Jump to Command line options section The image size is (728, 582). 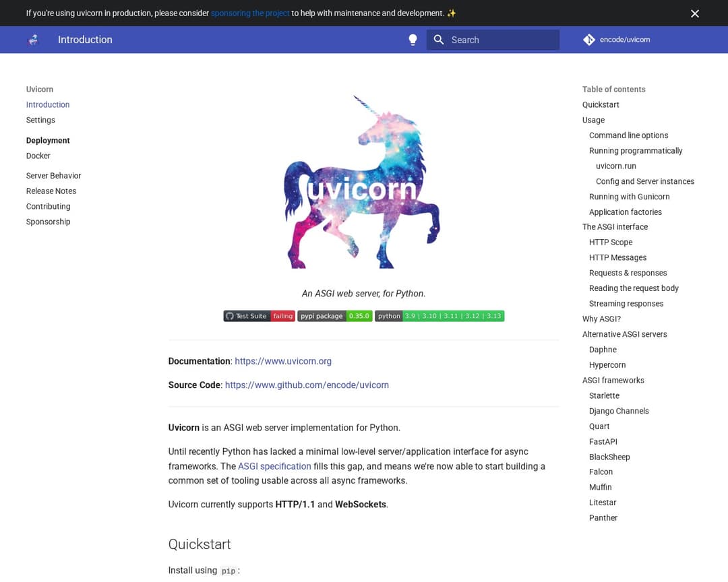click(628, 135)
